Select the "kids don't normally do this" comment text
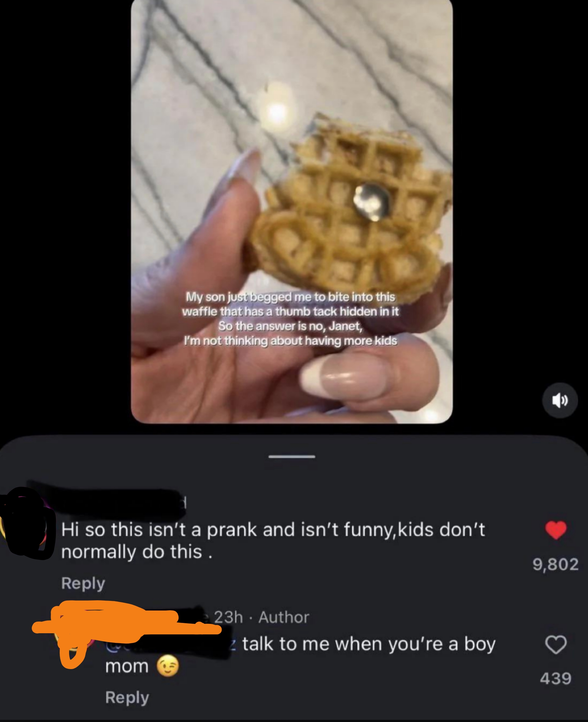 273,541
